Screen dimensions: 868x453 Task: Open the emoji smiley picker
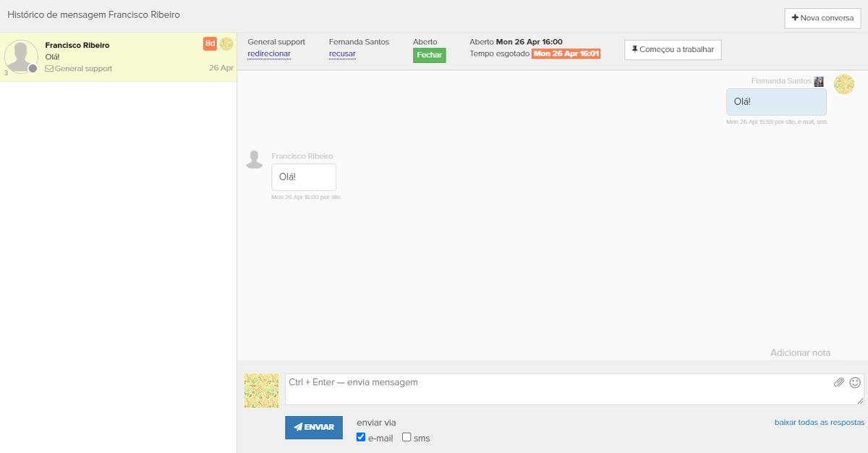tap(855, 382)
